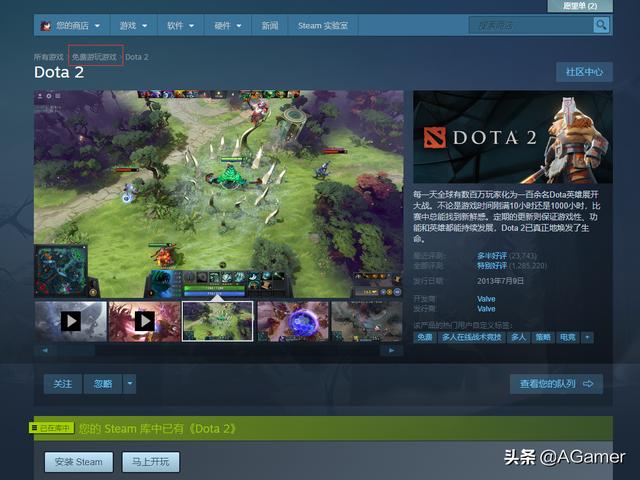Open the 硬件 dropdown menu
The height and width of the screenshot is (480, 640).
(228, 26)
